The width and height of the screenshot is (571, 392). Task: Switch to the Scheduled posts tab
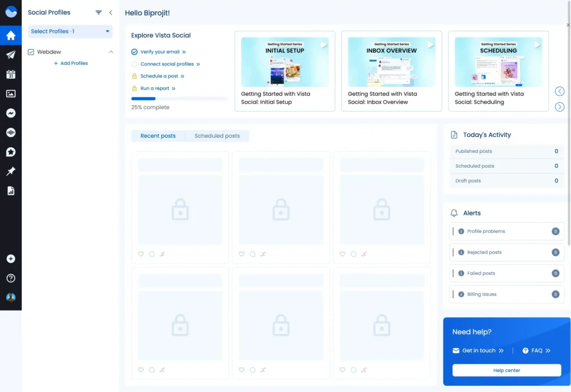click(216, 135)
